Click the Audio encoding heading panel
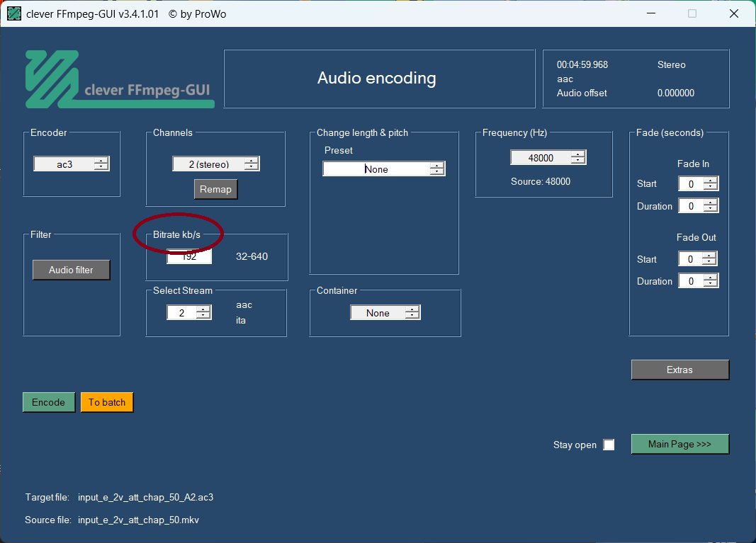756x543 pixels. (x=380, y=79)
